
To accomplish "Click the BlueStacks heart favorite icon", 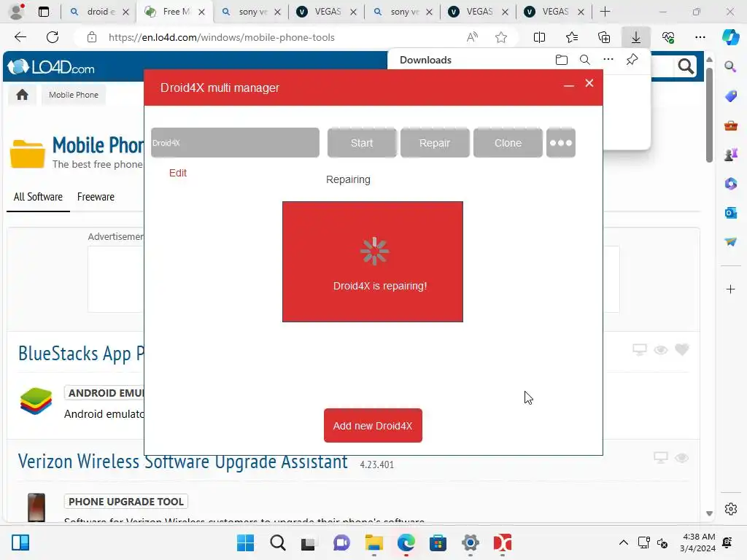I will click(682, 349).
